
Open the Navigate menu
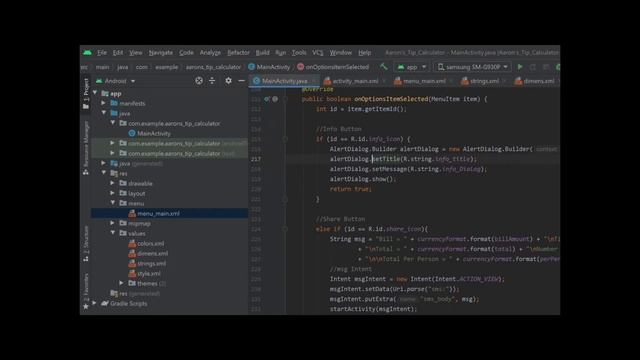160,53
